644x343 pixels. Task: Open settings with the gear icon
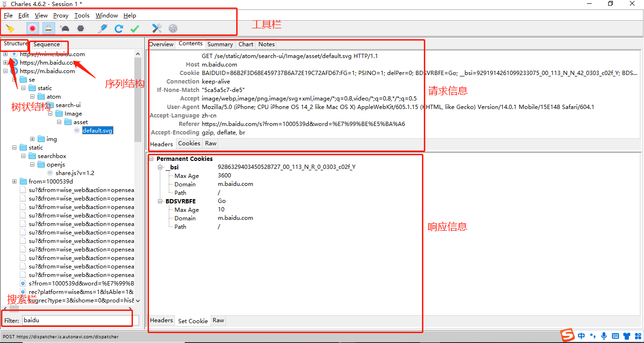tap(173, 28)
